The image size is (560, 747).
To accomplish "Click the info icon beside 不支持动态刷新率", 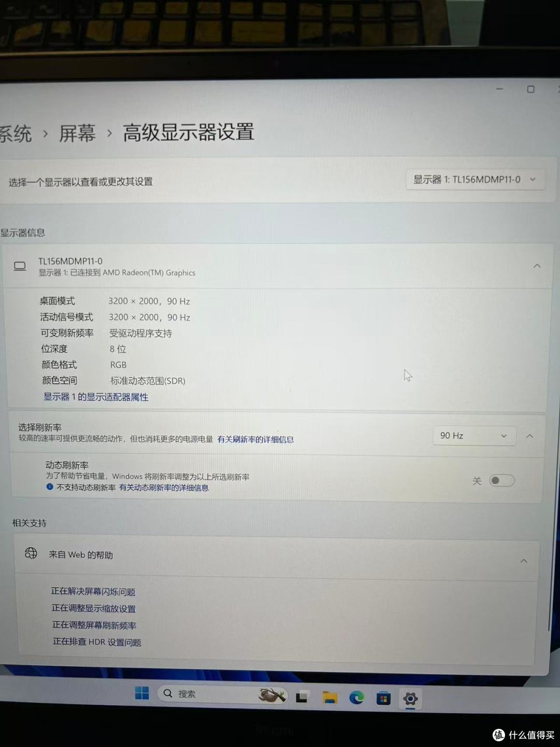I will [x=50, y=487].
